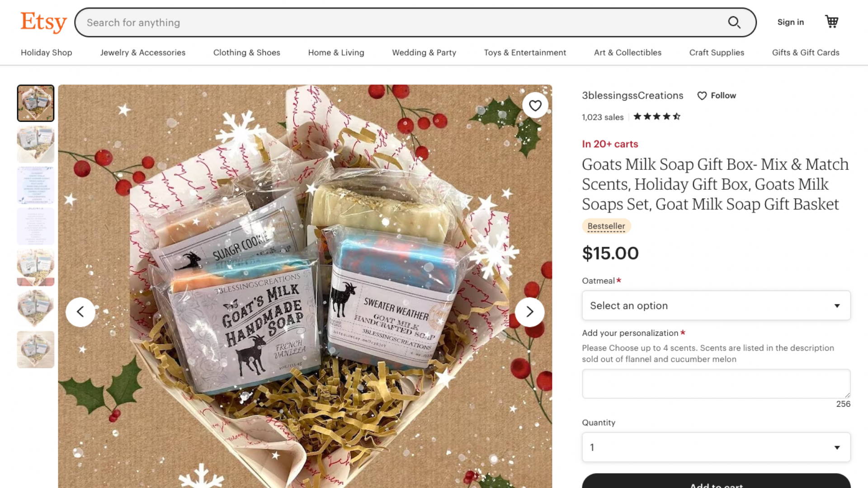The image size is (868, 488).
Task: Click the personalization text box
Action: 716,384
